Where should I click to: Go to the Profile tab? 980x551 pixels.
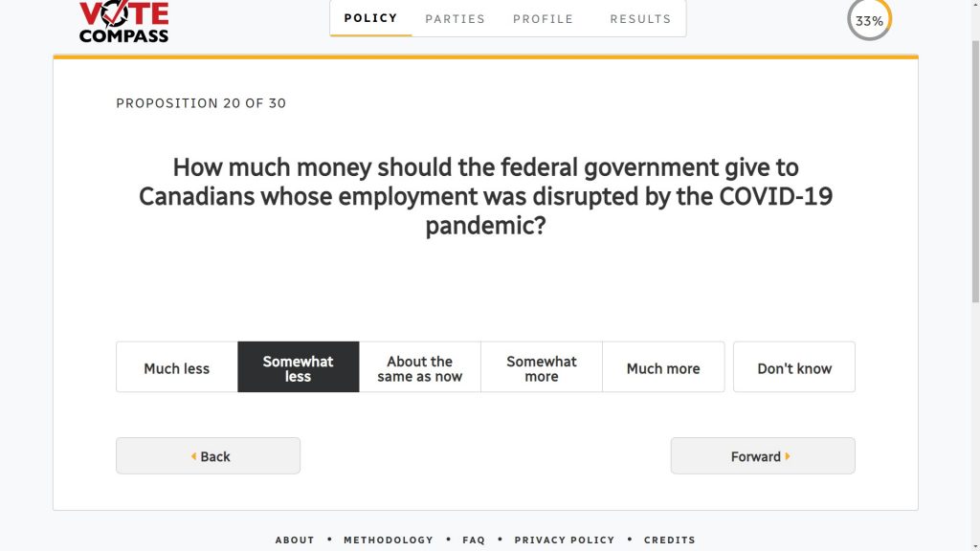pyautogui.click(x=543, y=18)
